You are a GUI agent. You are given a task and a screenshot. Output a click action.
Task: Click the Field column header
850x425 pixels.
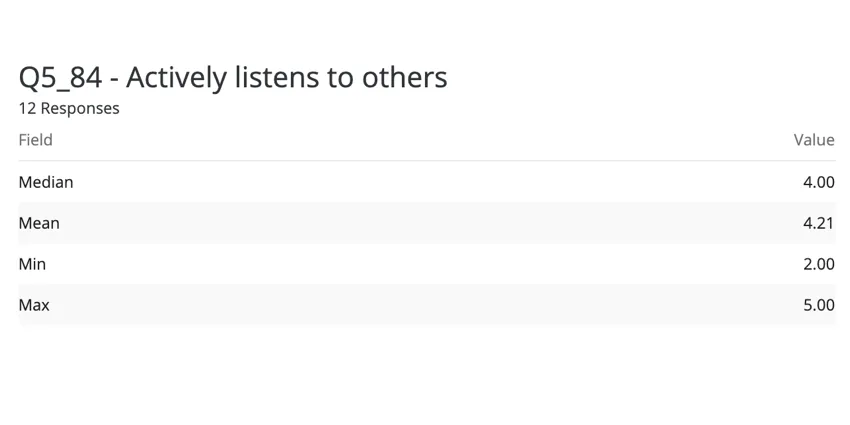35,140
